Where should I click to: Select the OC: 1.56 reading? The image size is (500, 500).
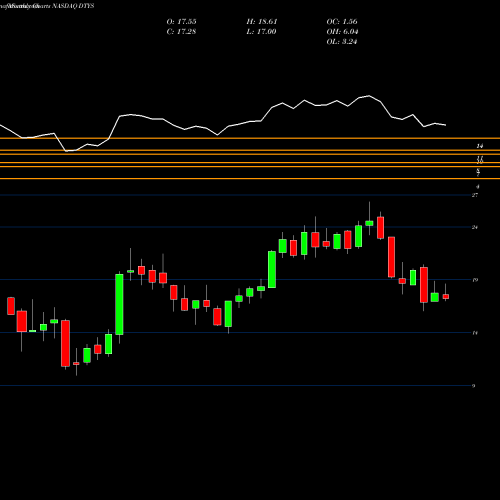(342, 22)
